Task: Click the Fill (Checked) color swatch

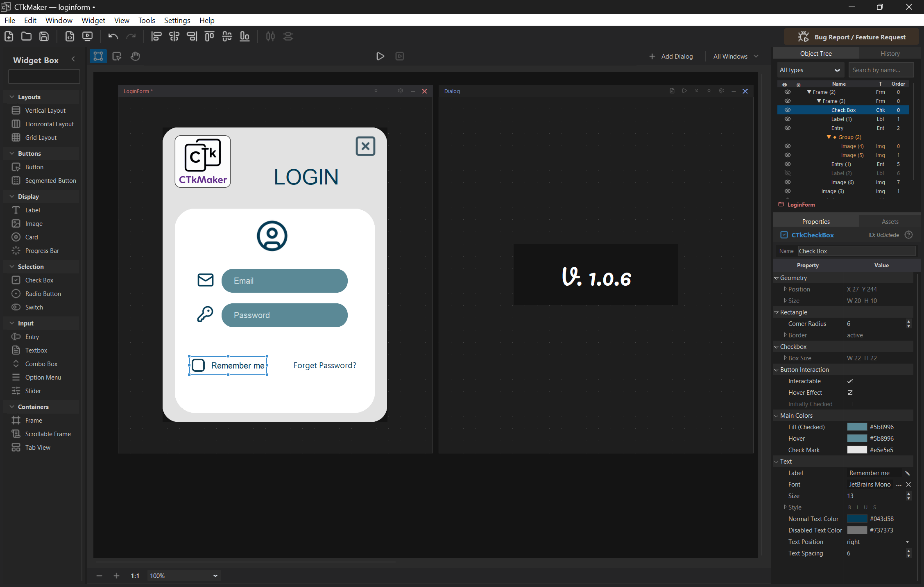Action: pyautogui.click(x=857, y=427)
